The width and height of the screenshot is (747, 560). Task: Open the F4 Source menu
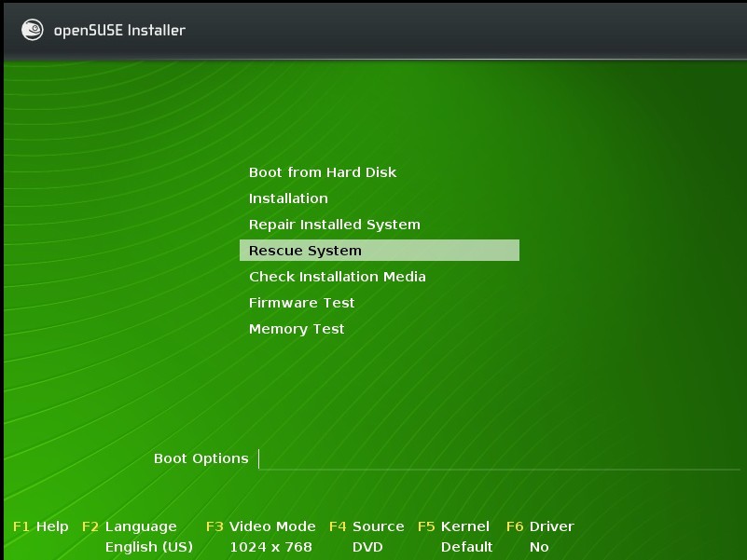pyautogui.click(x=367, y=526)
